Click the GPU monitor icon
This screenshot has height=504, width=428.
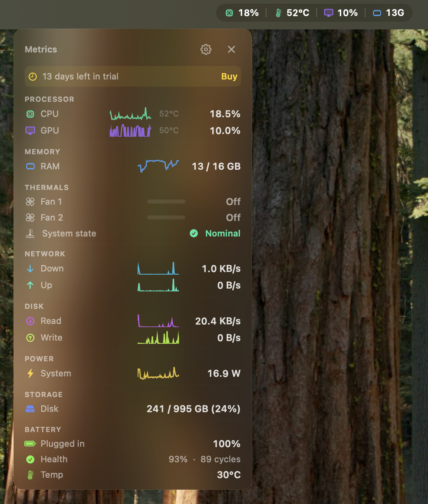[x=30, y=130]
